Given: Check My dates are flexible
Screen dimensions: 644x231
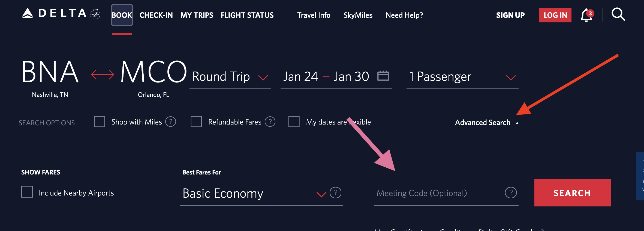Looking at the screenshot, I should 294,122.
